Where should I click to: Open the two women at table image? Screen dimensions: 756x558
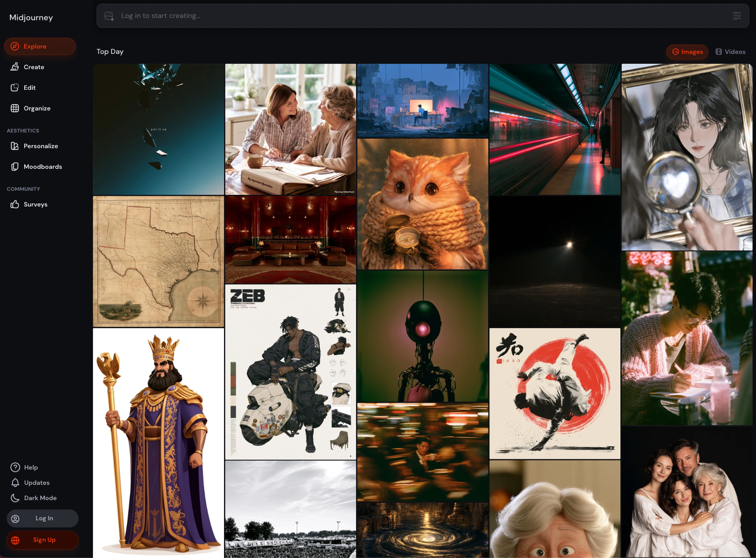[x=290, y=130]
